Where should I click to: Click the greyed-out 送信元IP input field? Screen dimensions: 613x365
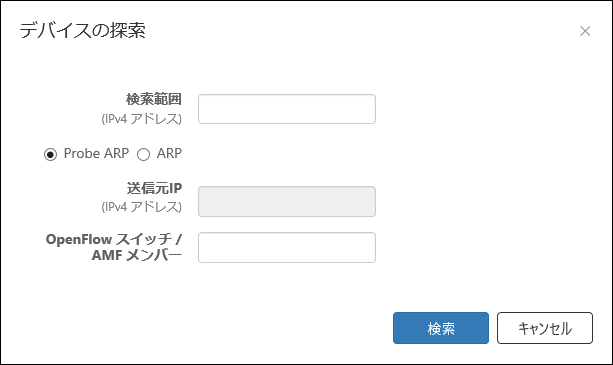tap(287, 201)
